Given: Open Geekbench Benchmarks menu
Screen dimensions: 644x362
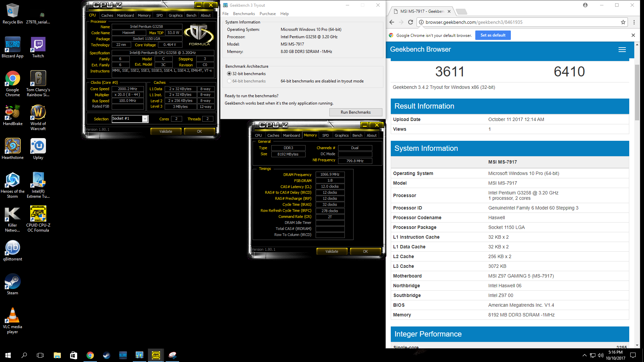Looking at the screenshot, I should tap(244, 14).
